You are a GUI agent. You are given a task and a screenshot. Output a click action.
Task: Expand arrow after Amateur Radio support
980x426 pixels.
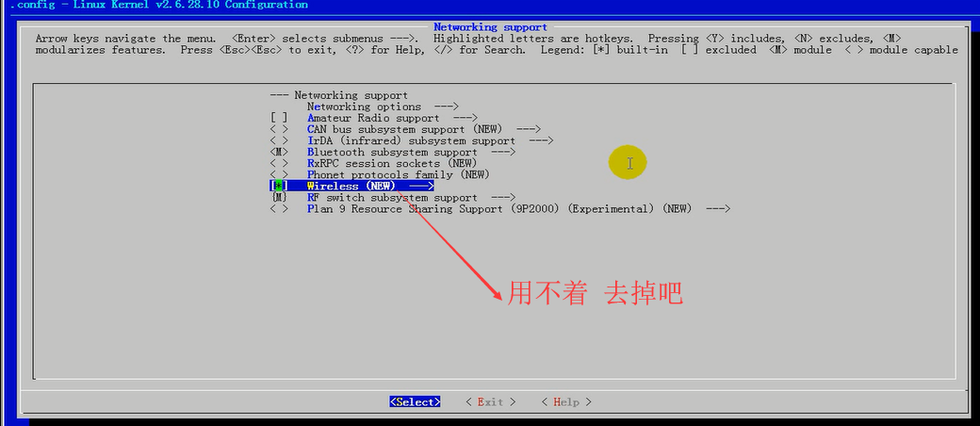pyautogui.click(x=465, y=118)
